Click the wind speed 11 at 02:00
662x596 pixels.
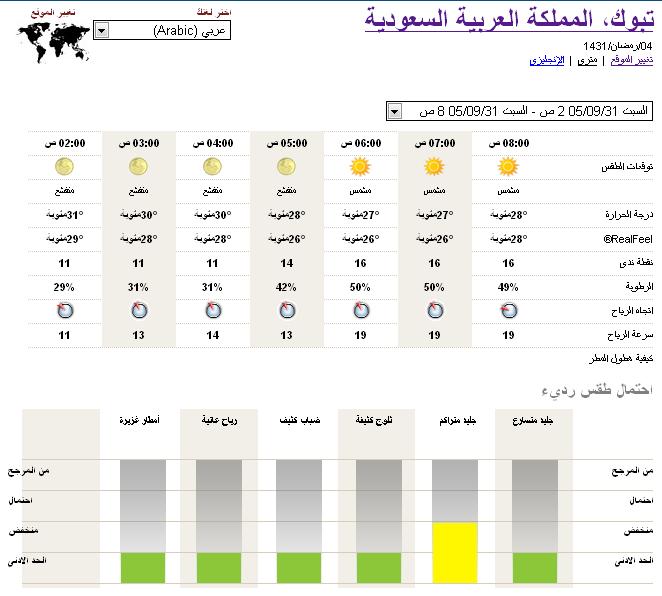(x=64, y=336)
